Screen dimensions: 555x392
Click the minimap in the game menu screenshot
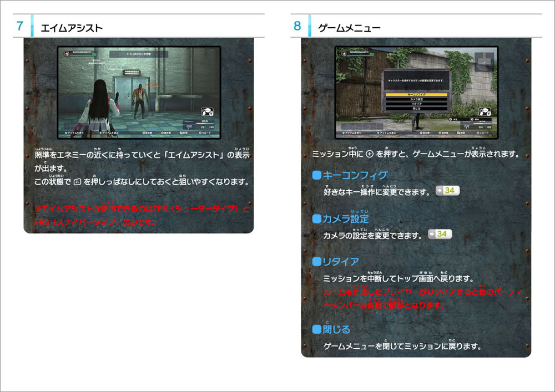click(484, 62)
